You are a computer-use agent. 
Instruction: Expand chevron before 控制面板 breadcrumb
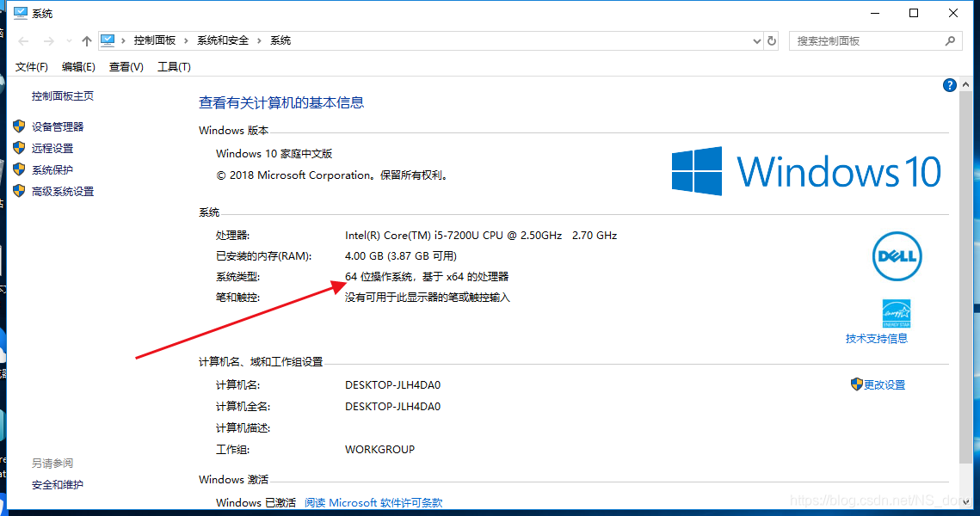(x=123, y=40)
